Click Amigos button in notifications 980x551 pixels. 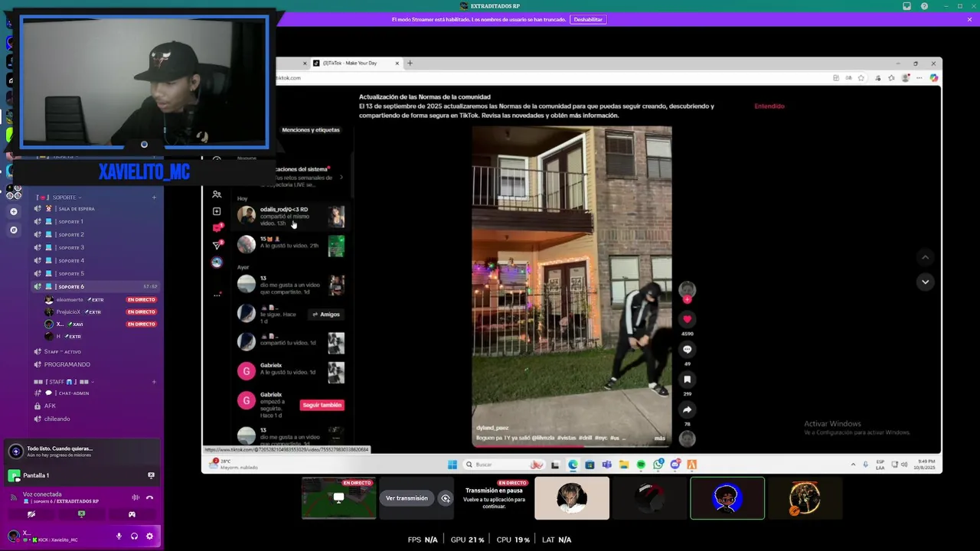click(326, 315)
